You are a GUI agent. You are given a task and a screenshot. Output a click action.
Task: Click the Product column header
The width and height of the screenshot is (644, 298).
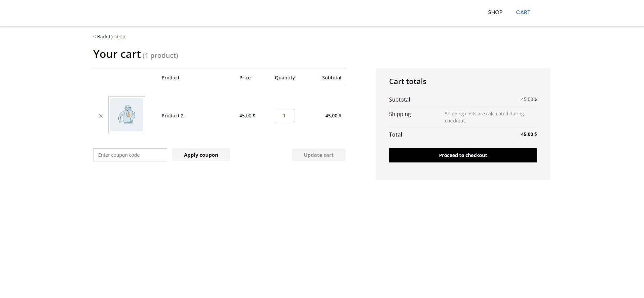171,78
